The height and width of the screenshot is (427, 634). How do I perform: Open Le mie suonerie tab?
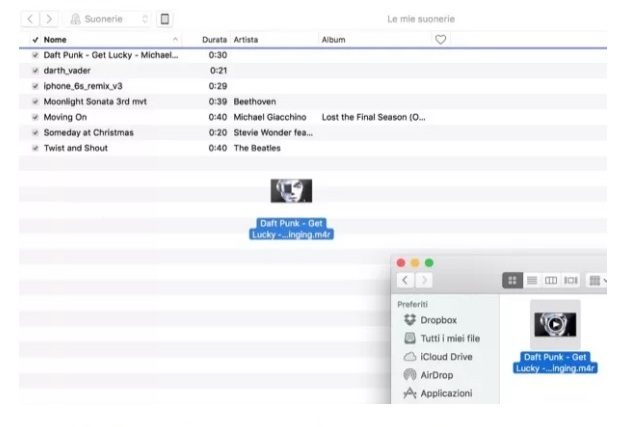[x=421, y=19]
